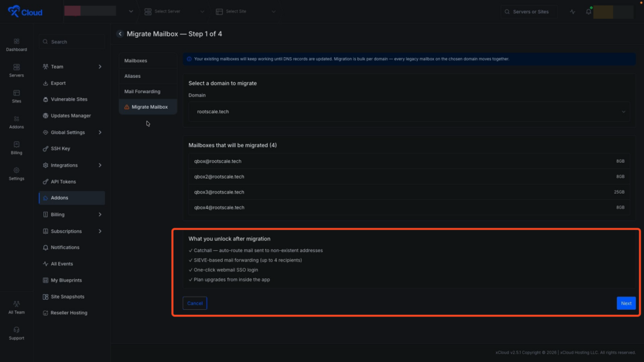Select the qbox4@rootscale.tech mailbox row
This screenshot has width=644, height=362.
(x=409, y=207)
